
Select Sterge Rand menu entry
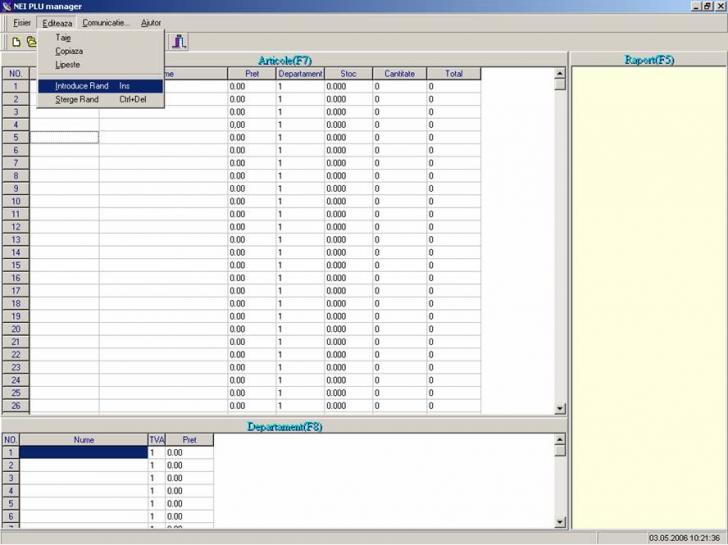[x=77, y=99]
